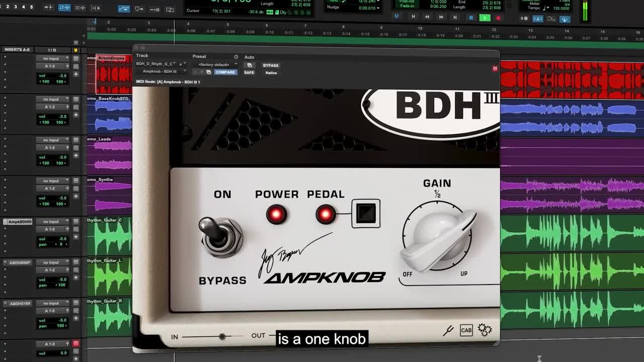
Task: Toggle the highlighted metronome click icon
Action: click(538, 19)
